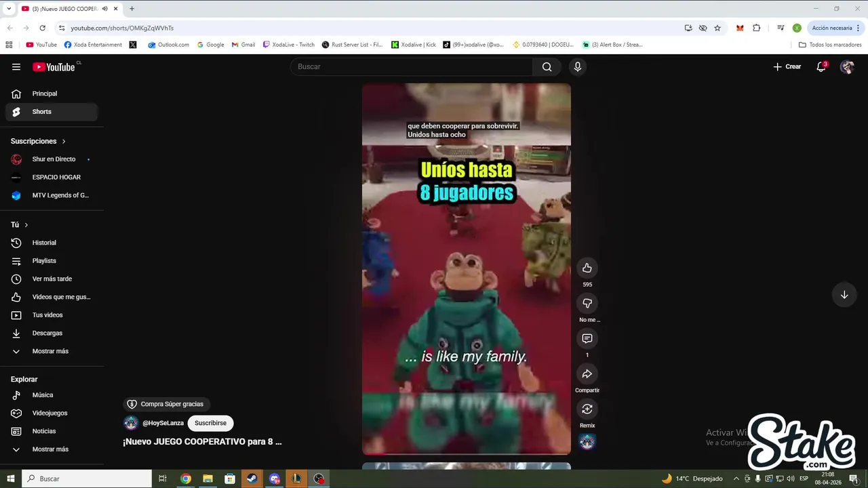Open the Chrome three-dot menu
This screenshot has width=868, height=488.
pyautogui.click(x=859, y=28)
